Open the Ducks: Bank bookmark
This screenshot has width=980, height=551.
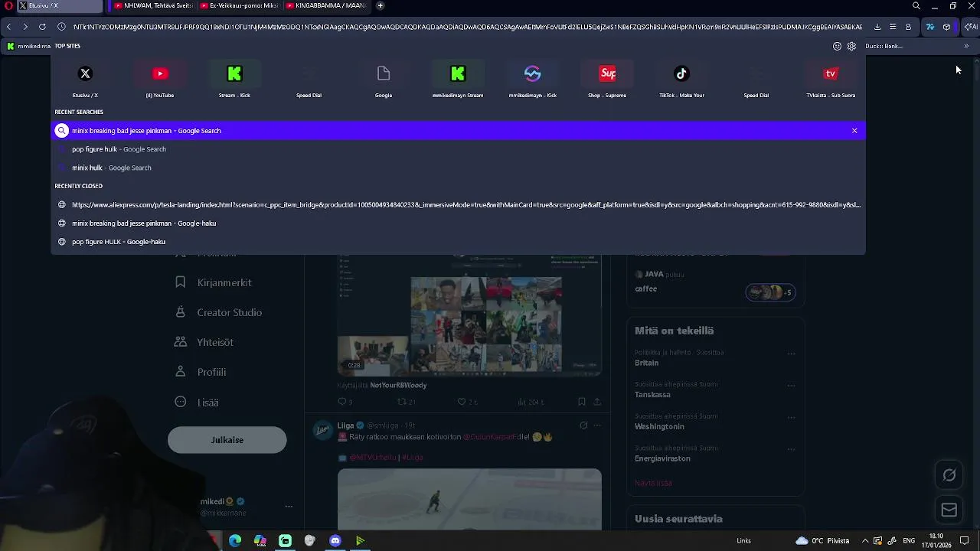tap(884, 46)
